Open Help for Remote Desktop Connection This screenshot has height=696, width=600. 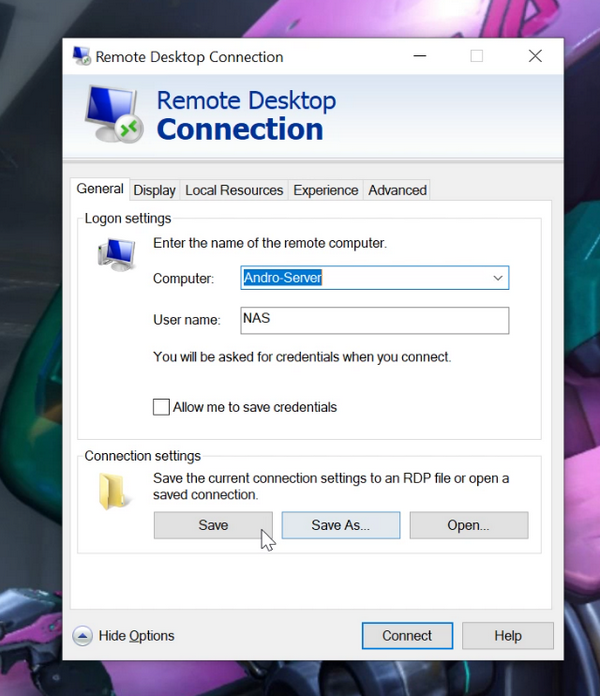pos(508,636)
